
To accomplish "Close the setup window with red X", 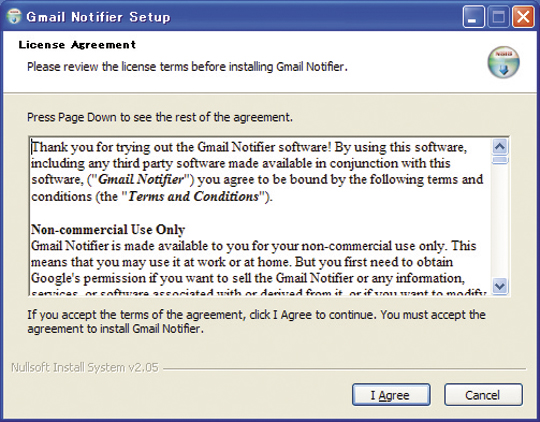I will pyautogui.click(x=523, y=17).
